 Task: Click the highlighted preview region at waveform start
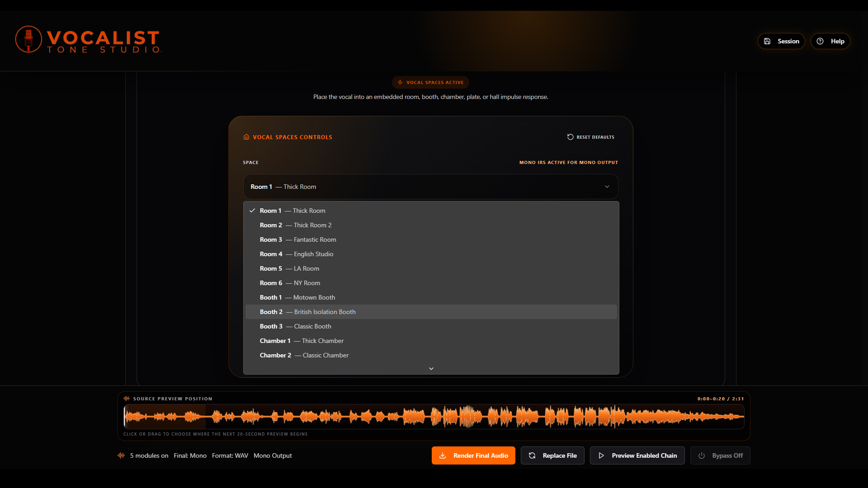165,417
